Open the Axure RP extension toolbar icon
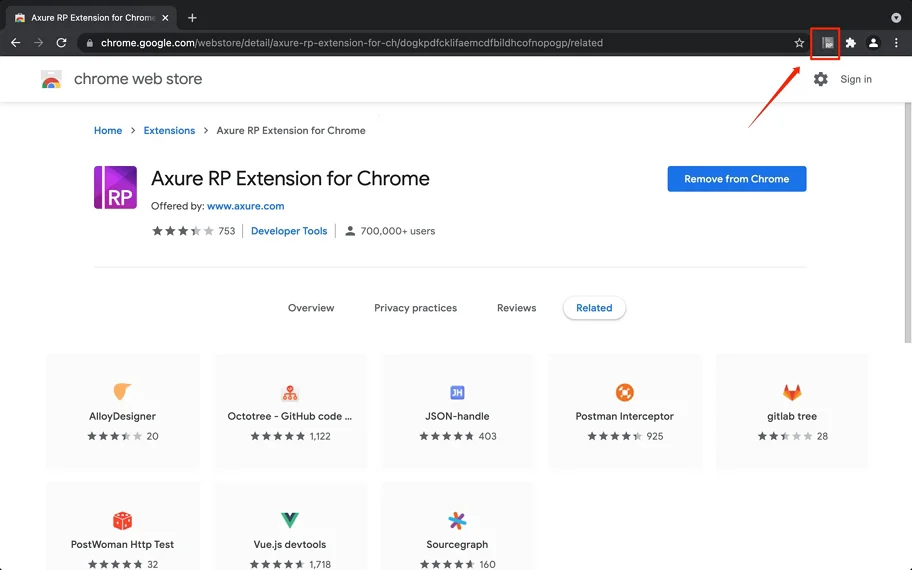 click(827, 42)
